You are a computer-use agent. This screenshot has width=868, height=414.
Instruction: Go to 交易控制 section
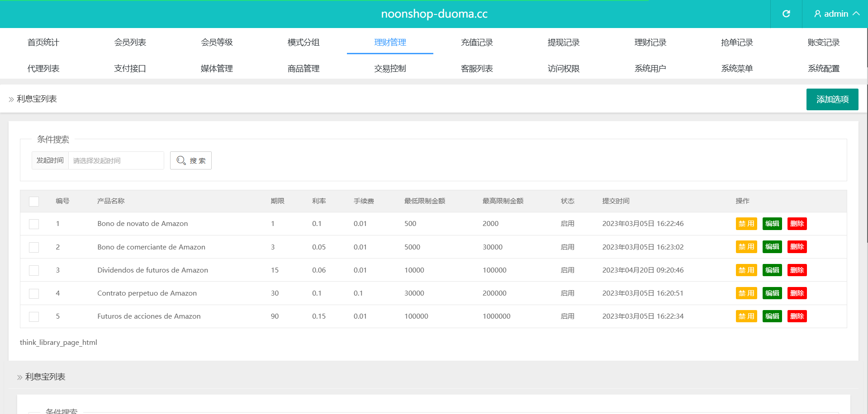tap(390, 69)
